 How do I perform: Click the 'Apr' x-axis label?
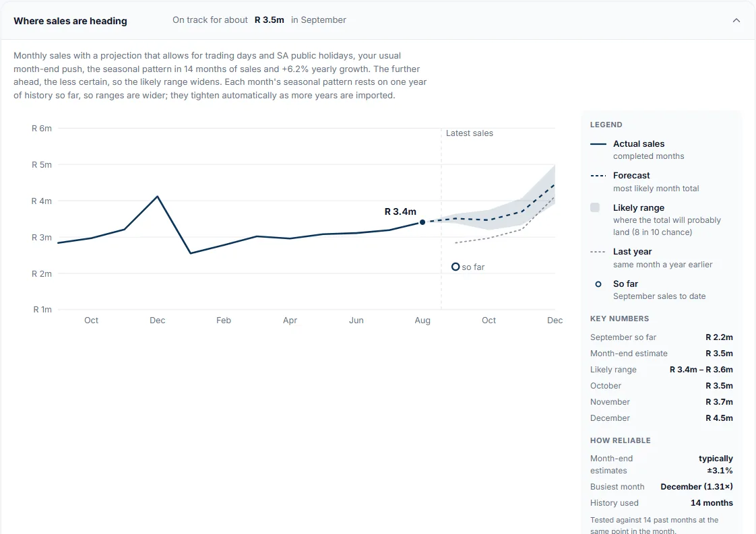point(290,320)
